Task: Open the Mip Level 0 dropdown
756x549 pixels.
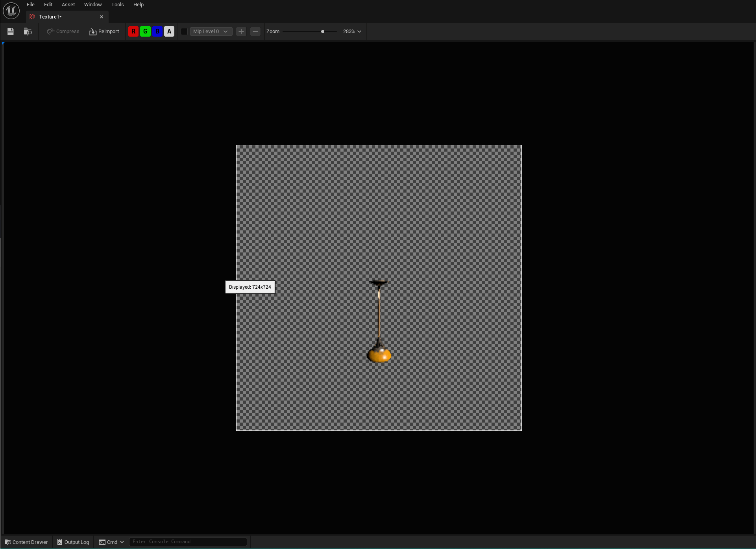Action: pyautogui.click(x=211, y=32)
